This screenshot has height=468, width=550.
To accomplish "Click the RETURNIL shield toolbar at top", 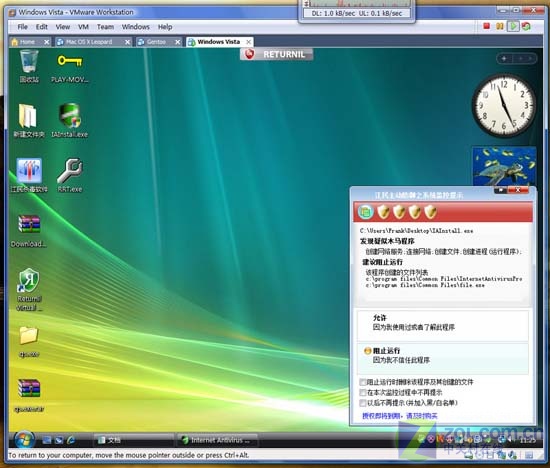I will [x=276, y=54].
